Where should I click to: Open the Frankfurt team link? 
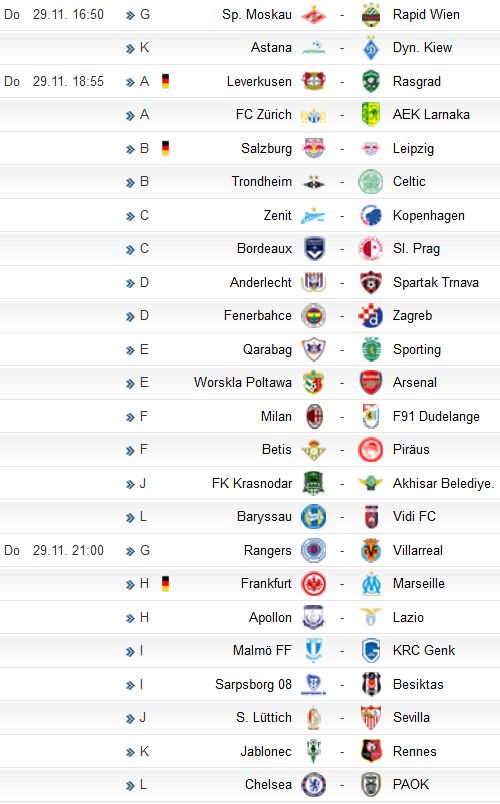266,584
